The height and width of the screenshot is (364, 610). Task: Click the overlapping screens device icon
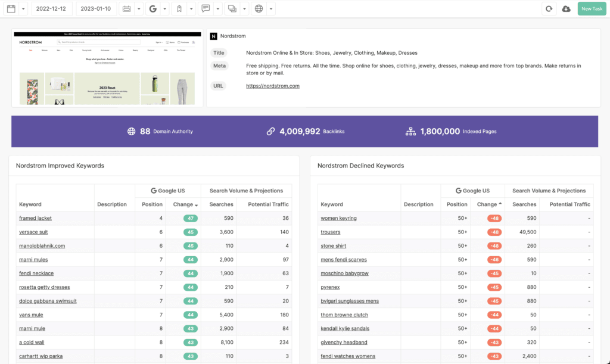[x=232, y=8]
